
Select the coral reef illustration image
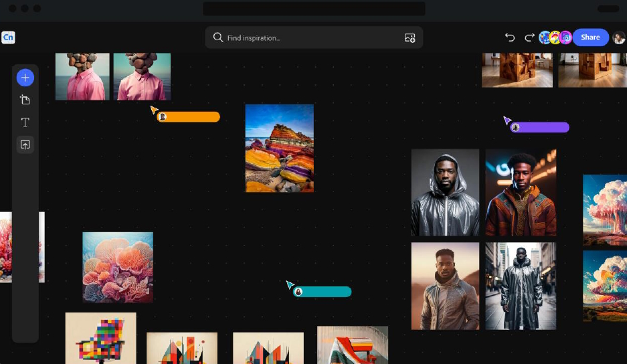coord(118,267)
